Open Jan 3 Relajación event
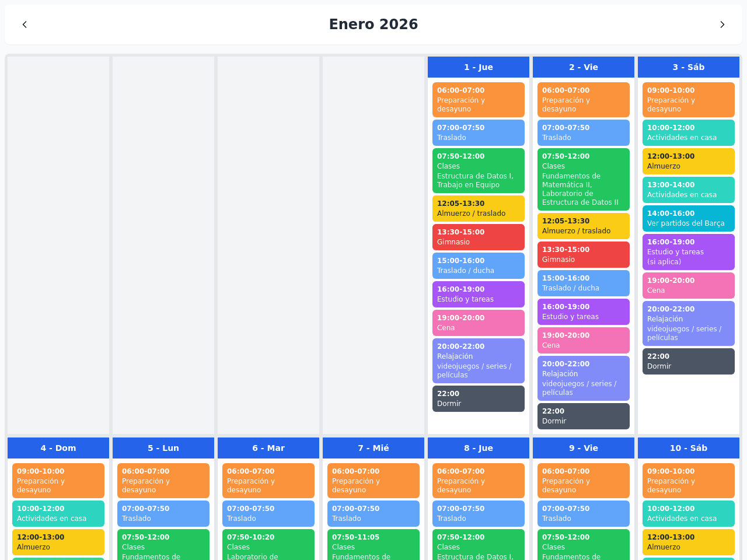Screen dimensions: 747x560 click(x=689, y=323)
